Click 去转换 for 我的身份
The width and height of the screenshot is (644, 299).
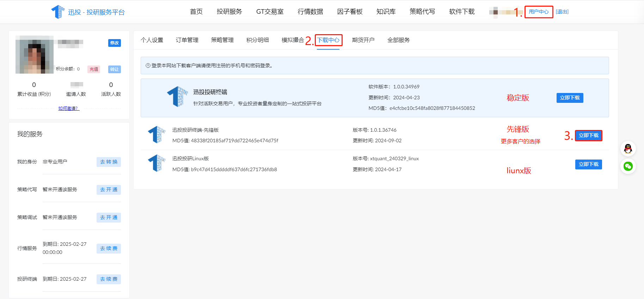(x=109, y=162)
